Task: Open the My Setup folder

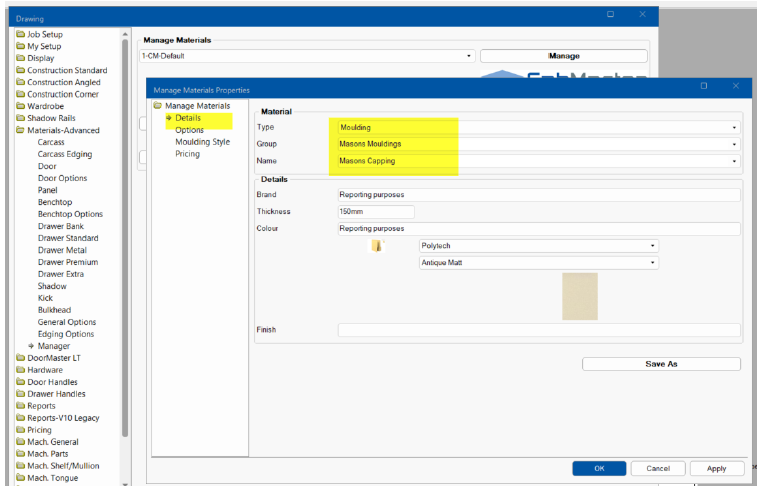Action: (39, 46)
